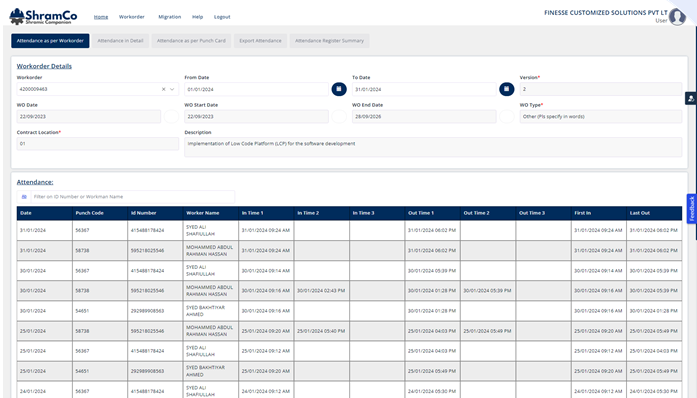Screen dimensions: 697x398
Task: Open the Help menu
Action: coord(197,17)
